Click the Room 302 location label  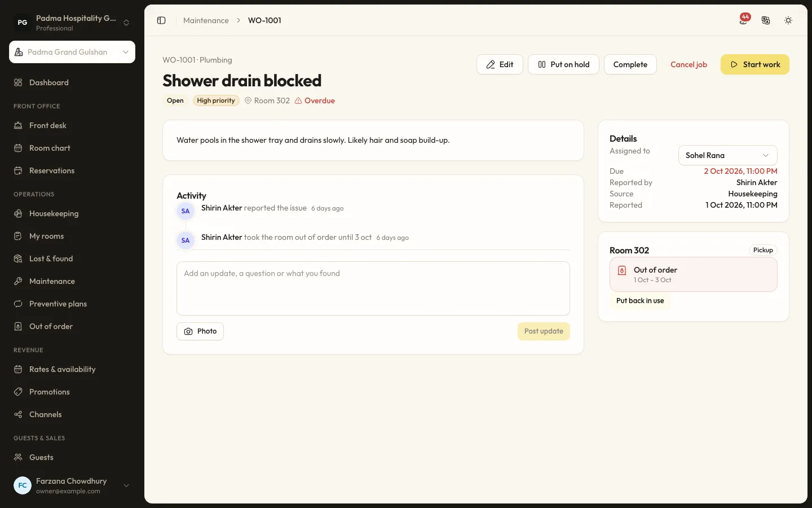tap(267, 100)
